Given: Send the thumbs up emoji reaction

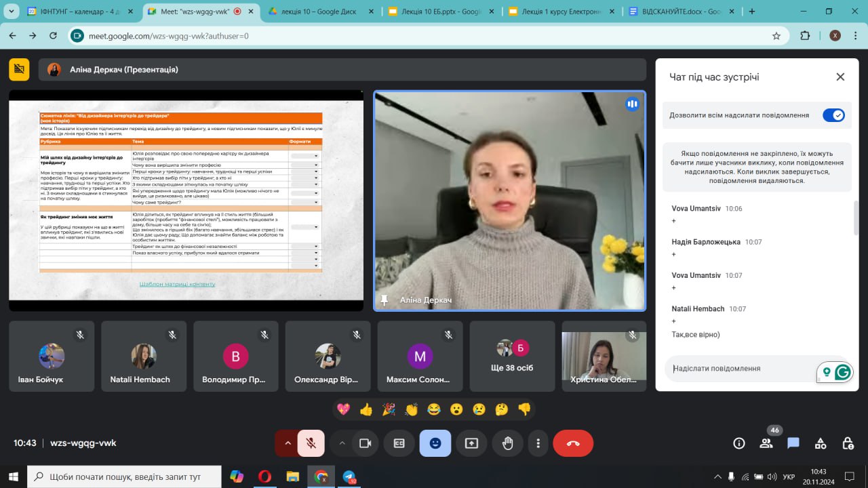Looking at the screenshot, I should [x=366, y=409].
